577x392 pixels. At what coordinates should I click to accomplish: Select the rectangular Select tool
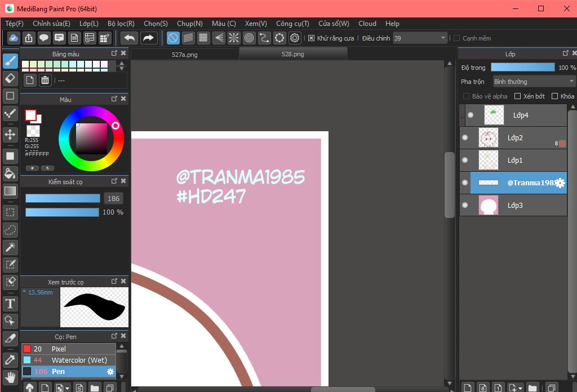click(x=10, y=212)
